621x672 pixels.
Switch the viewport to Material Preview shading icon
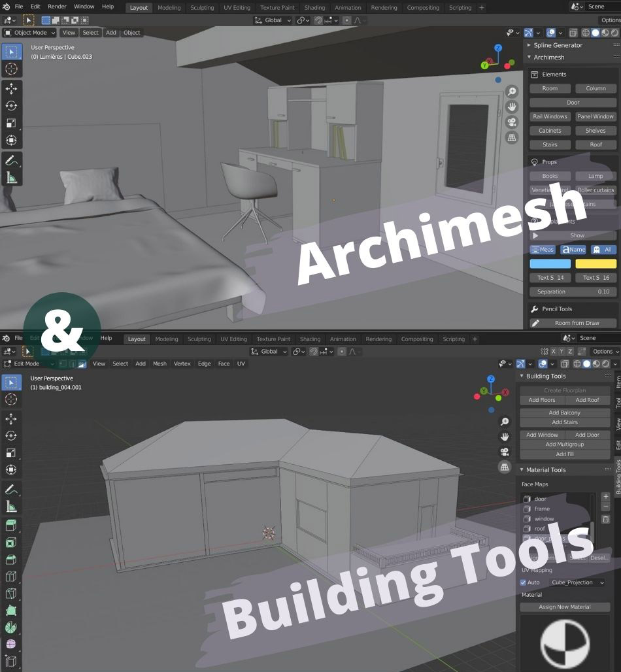(606, 33)
